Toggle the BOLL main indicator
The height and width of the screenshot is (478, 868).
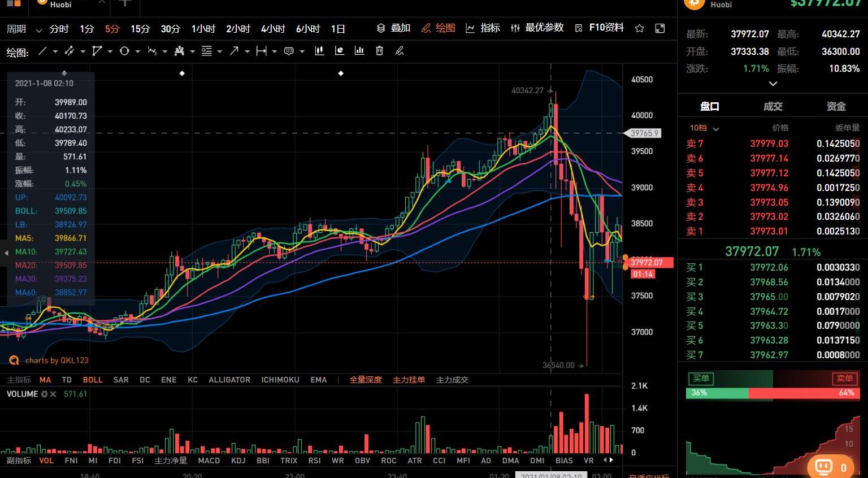[x=93, y=380]
